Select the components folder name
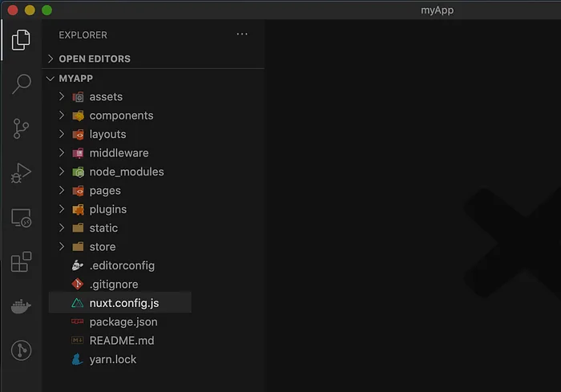 (121, 116)
